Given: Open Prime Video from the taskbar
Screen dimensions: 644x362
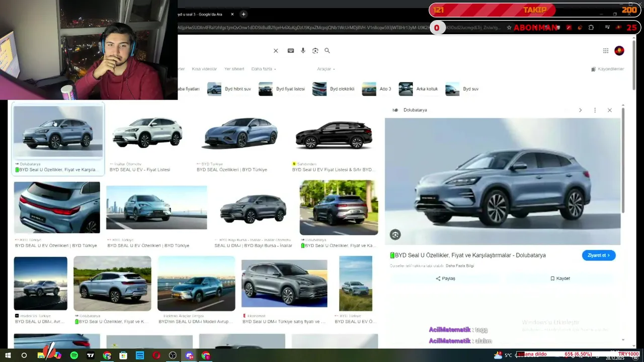Looking at the screenshot, I should click(x=140, y=355).
